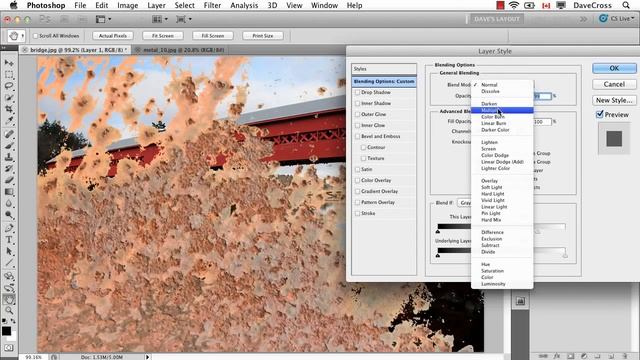
Task: Click the Launch Bridge icon
Action: 64,19
